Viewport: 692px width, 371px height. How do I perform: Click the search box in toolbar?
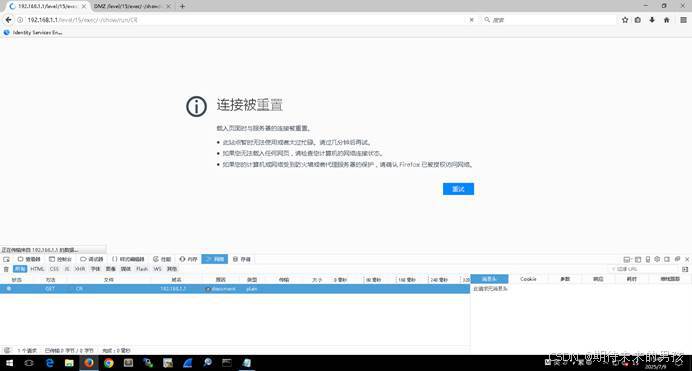tap(549, 20)
